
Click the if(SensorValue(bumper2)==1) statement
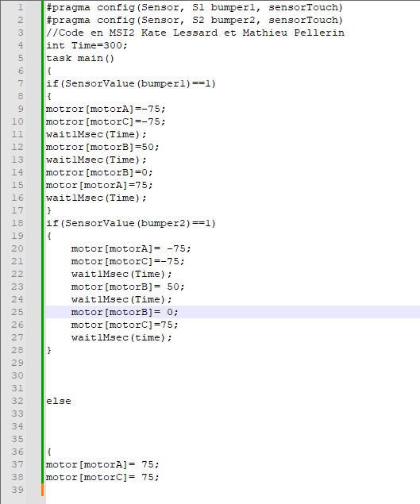coord(131,223)
